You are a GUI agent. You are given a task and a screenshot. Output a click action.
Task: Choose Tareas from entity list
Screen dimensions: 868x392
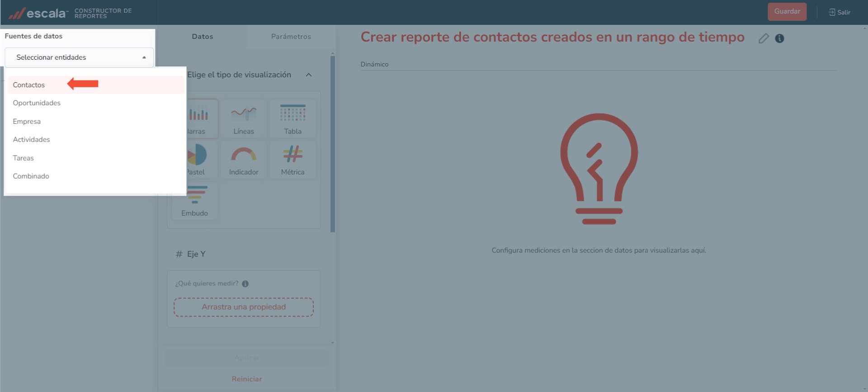pos(96,158)
